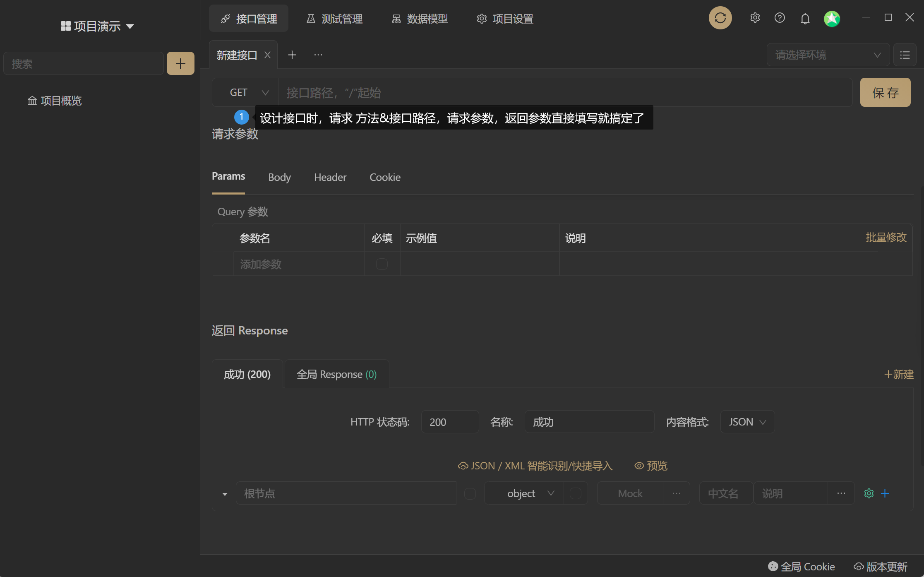Screen dimensions: 924x577
Task: Toggle checkbox left of object type
Action: (x=470, y=493)
